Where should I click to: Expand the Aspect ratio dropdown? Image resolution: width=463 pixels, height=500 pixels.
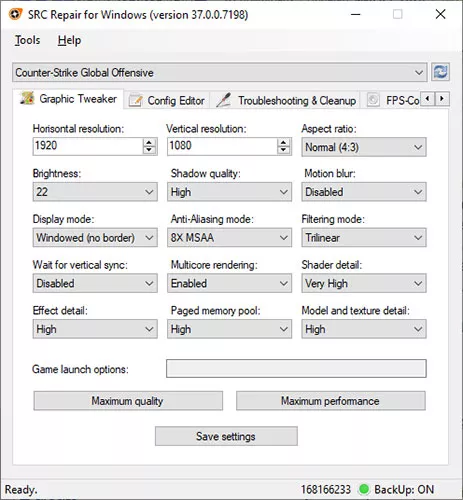pos(364,147)
